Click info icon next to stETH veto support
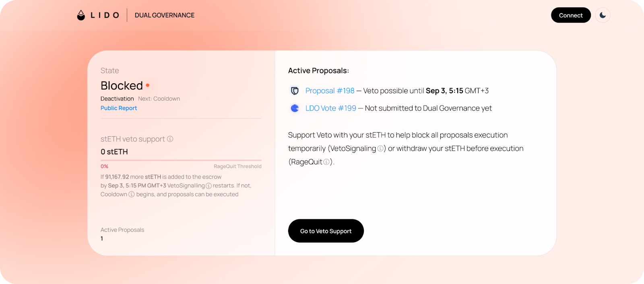The height and width of the screenshot is (284, 644). coord(170,139)
